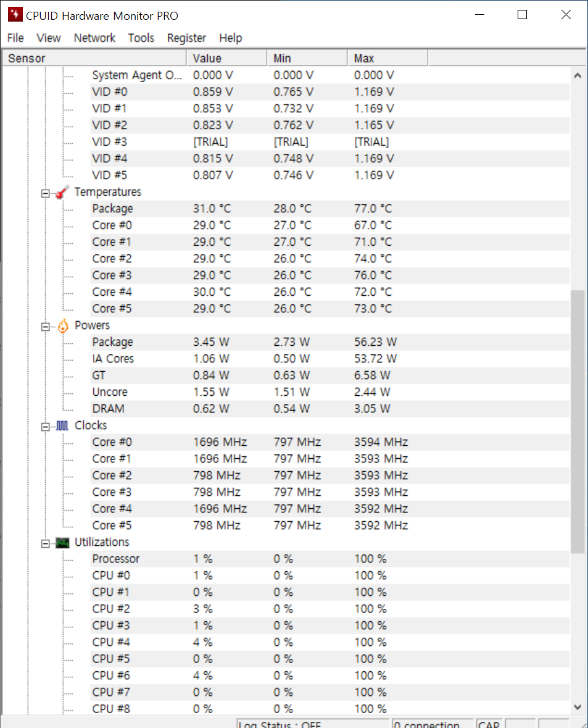Click the 30.0 °C Core #4 value

coord(212,292)
